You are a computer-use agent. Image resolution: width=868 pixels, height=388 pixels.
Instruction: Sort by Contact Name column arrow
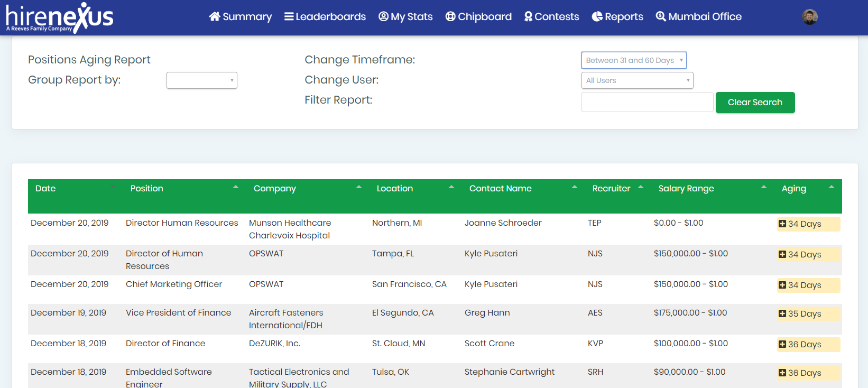pos(575,187)
